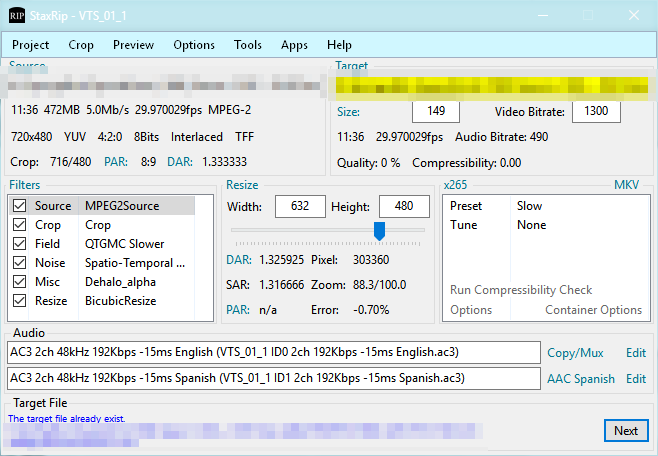The width and height of the screenshot is (658, 456).
Task: Click the resize slider handle
Action: click(379, 231)
